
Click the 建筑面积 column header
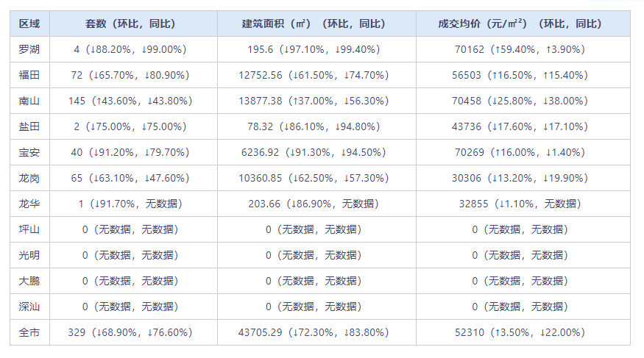[314, 24]
